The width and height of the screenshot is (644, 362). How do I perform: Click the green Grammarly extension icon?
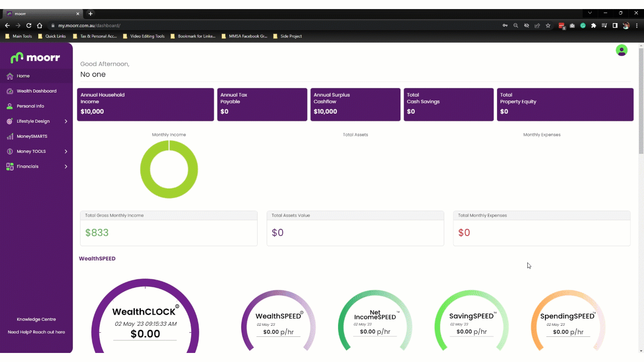click(583, 25)
